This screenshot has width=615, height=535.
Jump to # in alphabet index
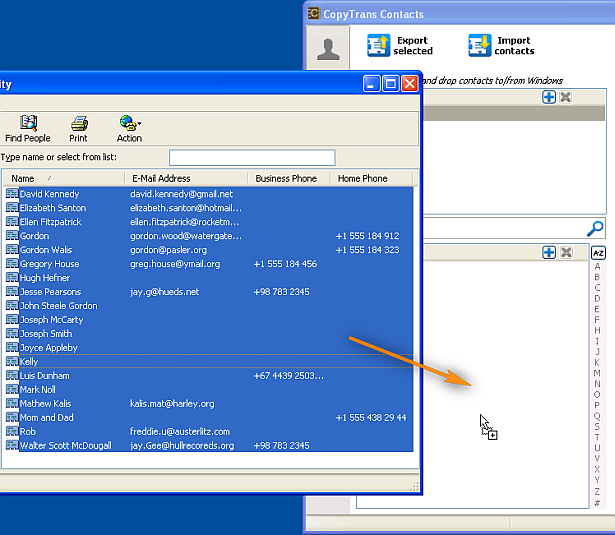coord(597,503)
